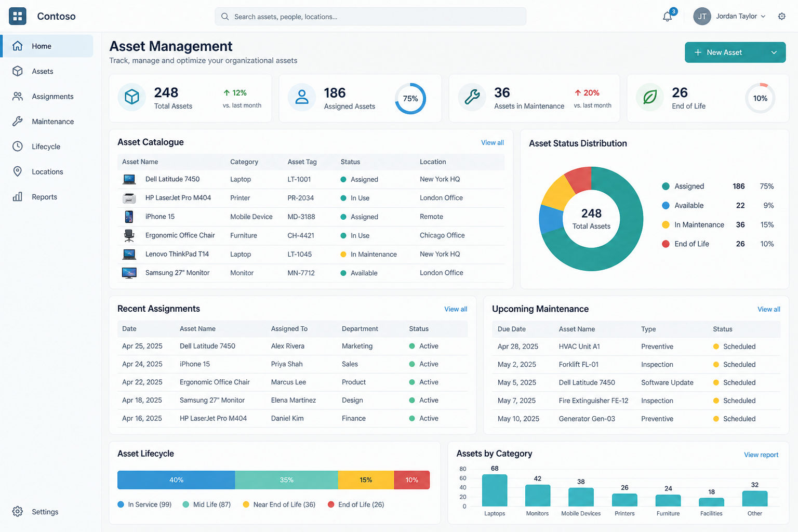Viewport: 798px width, 532px height.
Task: Click the Assets in Maintenance wrench card icon
Action: click(x=472, y=97)
